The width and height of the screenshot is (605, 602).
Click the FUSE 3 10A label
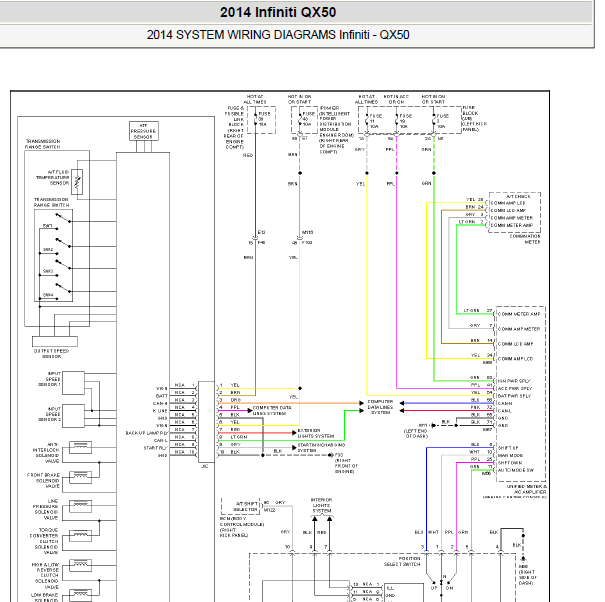443,121
